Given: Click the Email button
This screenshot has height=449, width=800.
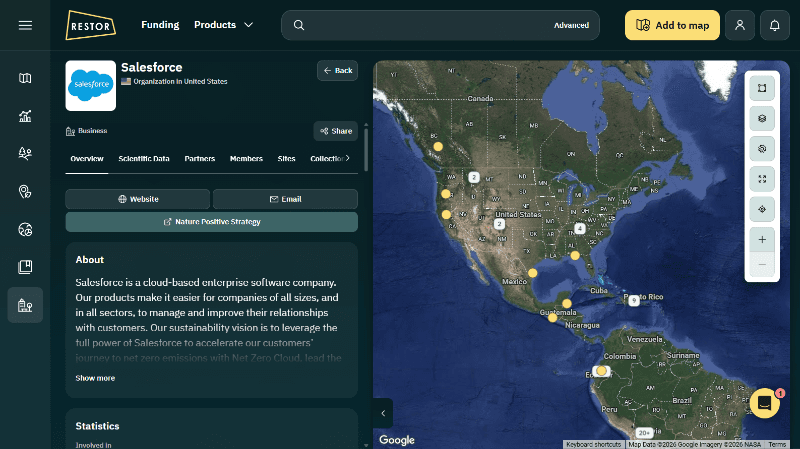Looking at the screenshot, I should tap(285, 199).
